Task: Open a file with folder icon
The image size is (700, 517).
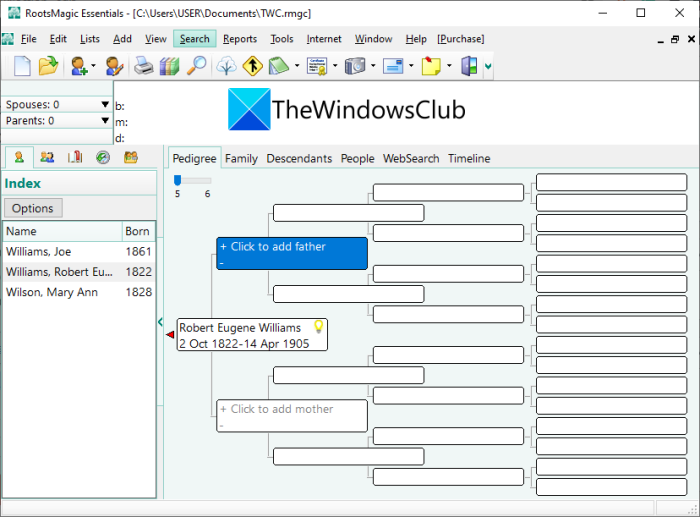Action: pos(48,66)
